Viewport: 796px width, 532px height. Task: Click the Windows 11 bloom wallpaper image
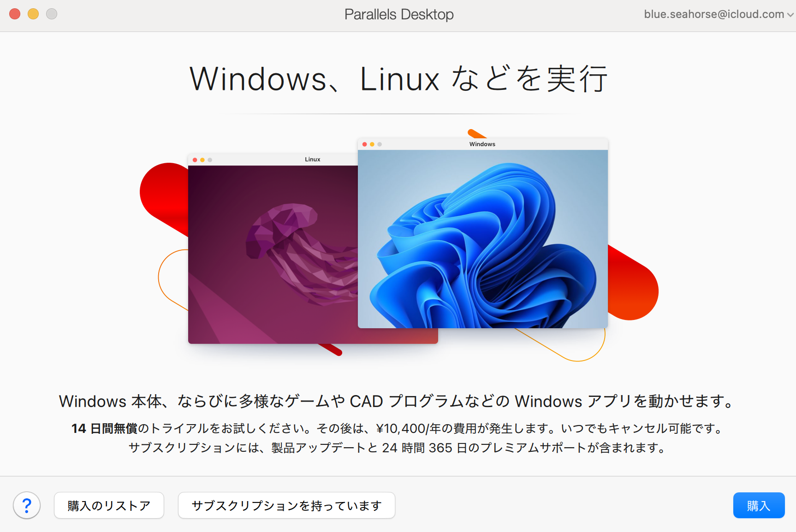point(483,239)
